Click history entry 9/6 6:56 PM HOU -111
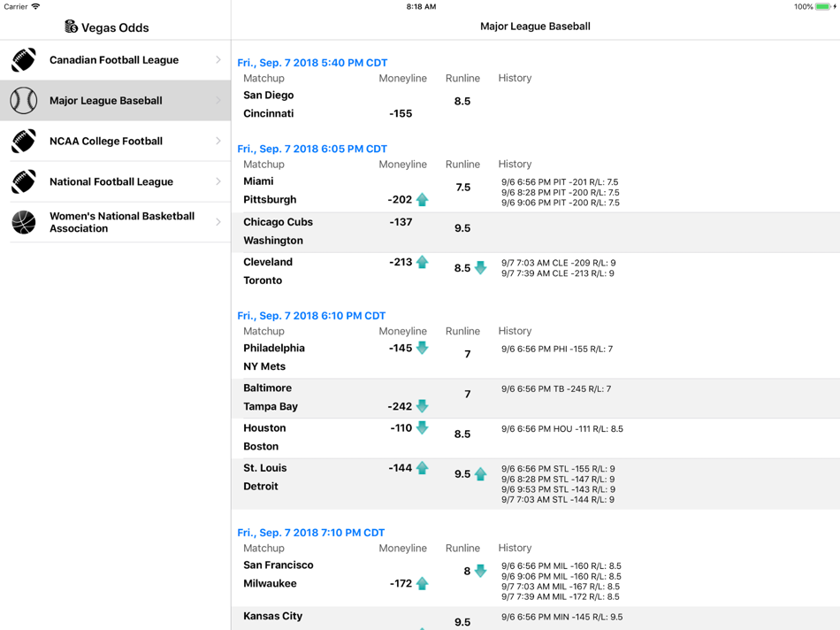 [562, 429]
